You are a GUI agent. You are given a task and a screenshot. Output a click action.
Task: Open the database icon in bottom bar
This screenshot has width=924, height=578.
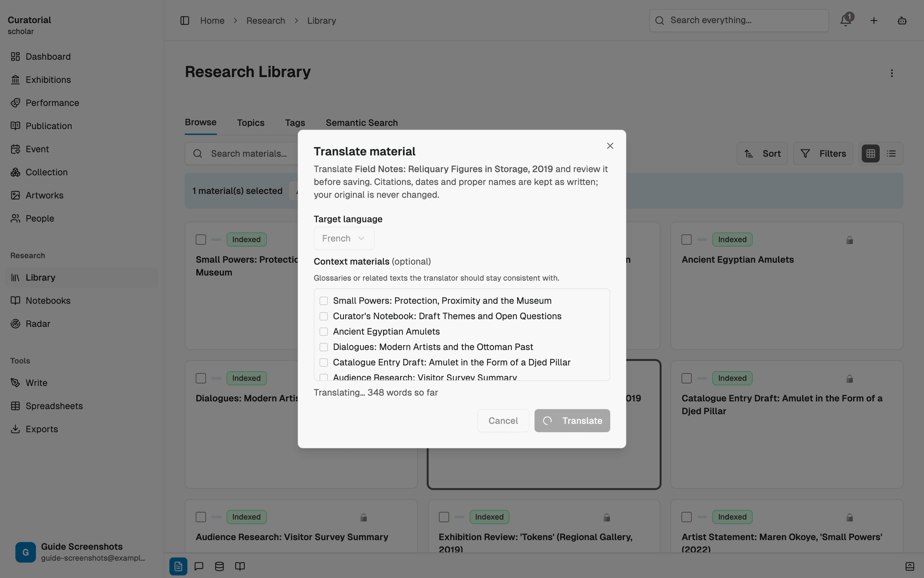click(219, 566)
